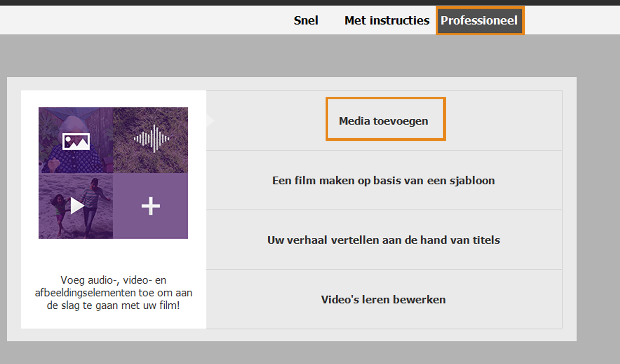Click the dark title bar at the top

click(x=310, y=2)
